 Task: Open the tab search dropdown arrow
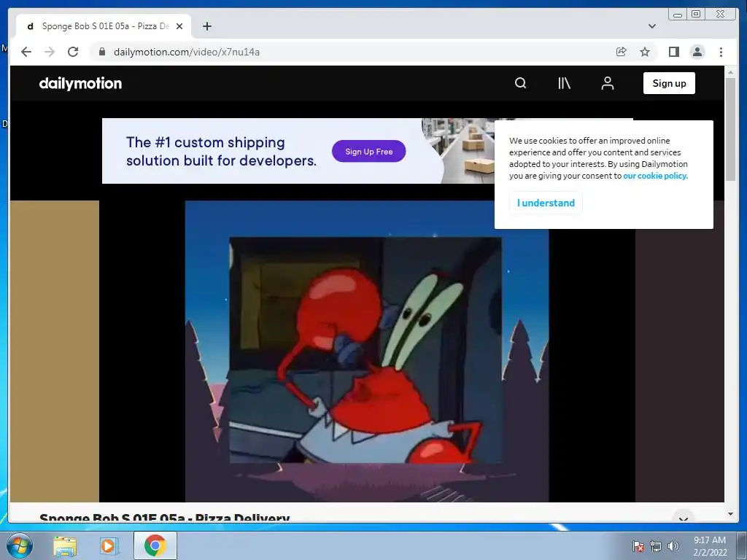coord(652,26)
